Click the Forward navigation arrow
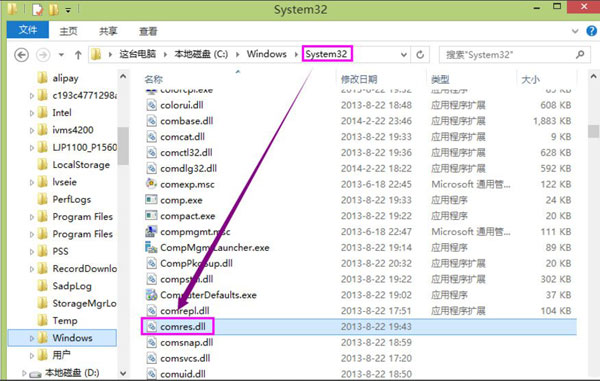 [43, 55]
